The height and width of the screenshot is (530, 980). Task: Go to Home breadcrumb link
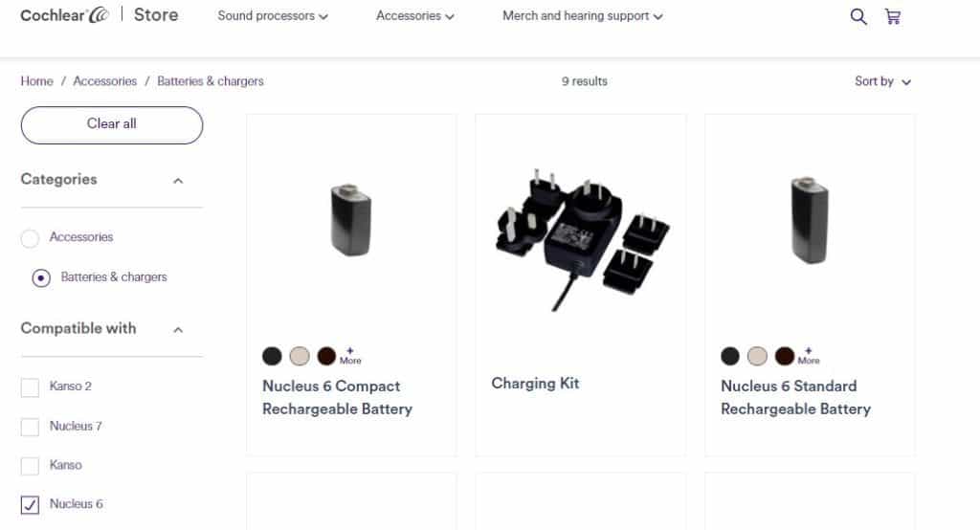(x=37, y=81)
